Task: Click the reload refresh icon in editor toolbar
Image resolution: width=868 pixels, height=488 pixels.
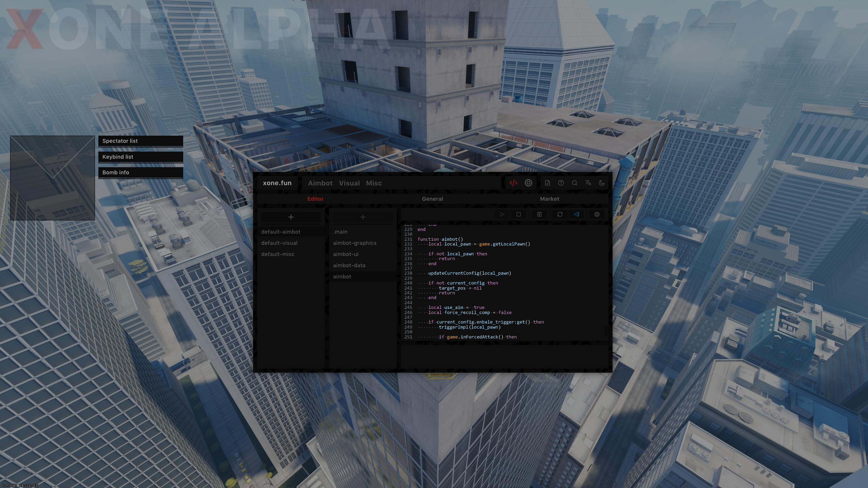Action: click(x=560, y=214)
